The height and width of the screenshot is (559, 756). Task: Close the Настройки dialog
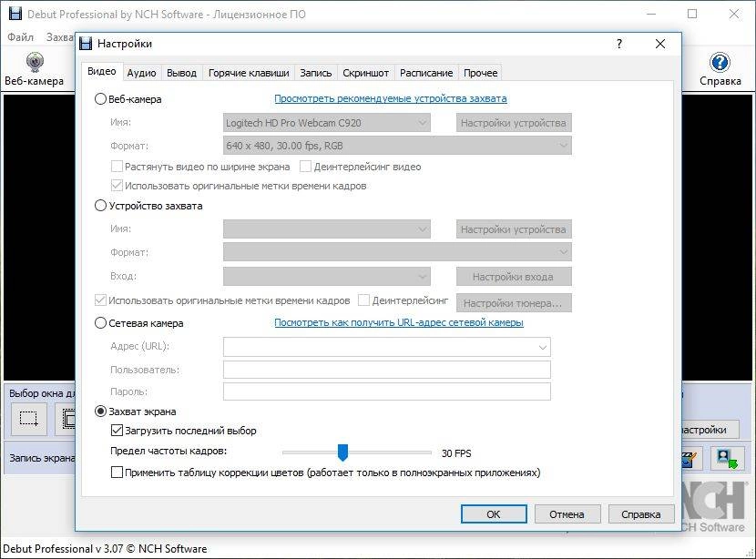660,44
